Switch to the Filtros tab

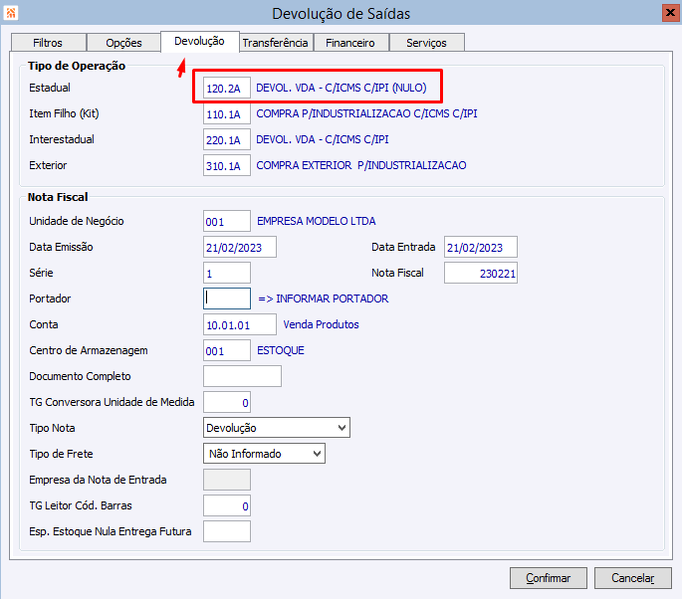(x=48, y=43)
